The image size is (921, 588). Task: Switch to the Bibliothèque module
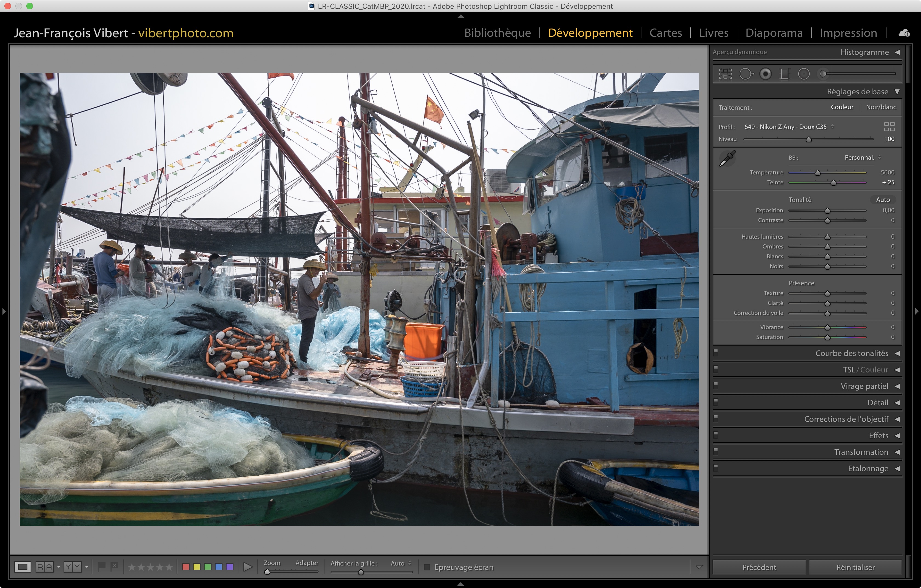coord(497,33)
